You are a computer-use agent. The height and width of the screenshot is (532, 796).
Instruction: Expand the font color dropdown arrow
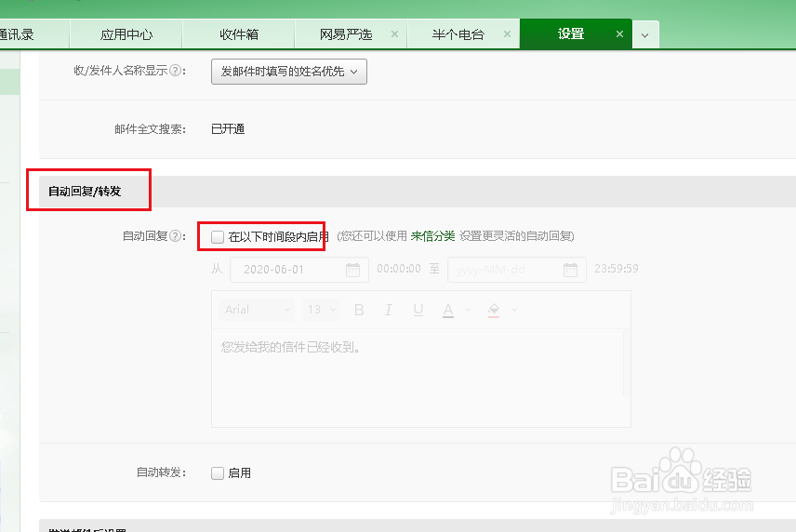pos(468,310)
